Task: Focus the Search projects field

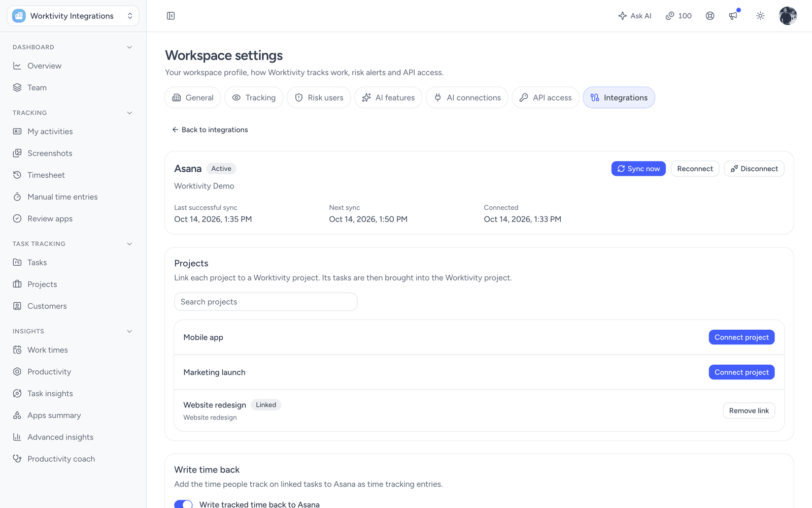Action: tap(266, 302)
